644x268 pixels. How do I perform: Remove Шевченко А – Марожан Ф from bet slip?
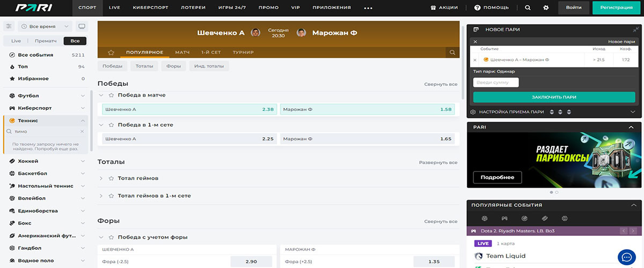[x=474, y=59]
